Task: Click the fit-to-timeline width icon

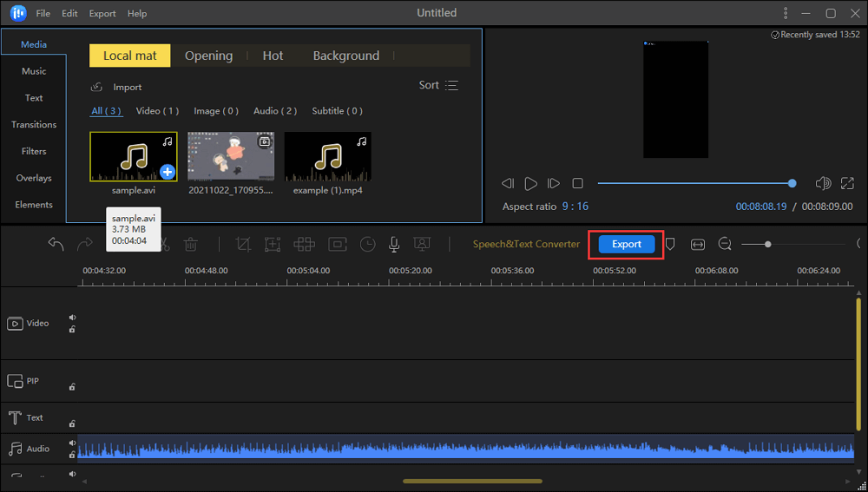Action: tap(698, 245)
